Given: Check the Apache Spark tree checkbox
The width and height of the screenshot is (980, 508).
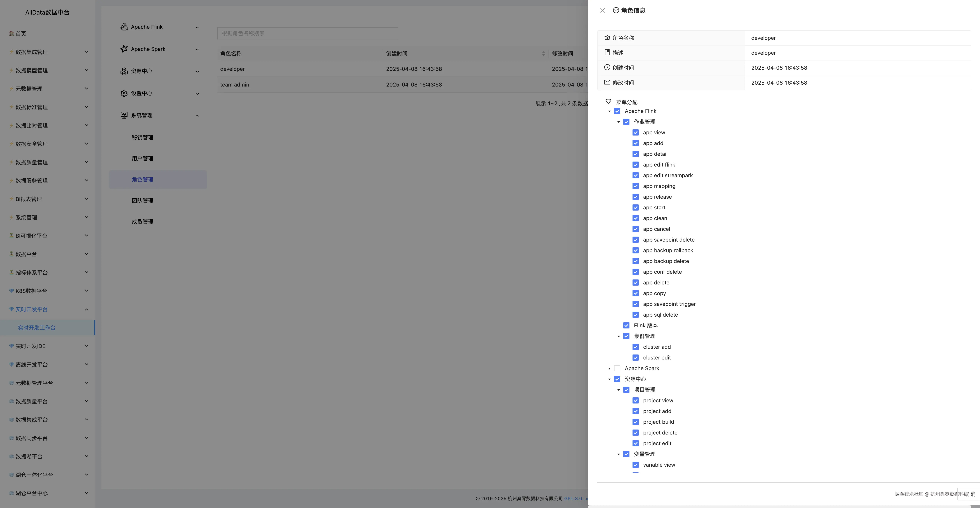Looking at the screenshot, I should point(617,368).
